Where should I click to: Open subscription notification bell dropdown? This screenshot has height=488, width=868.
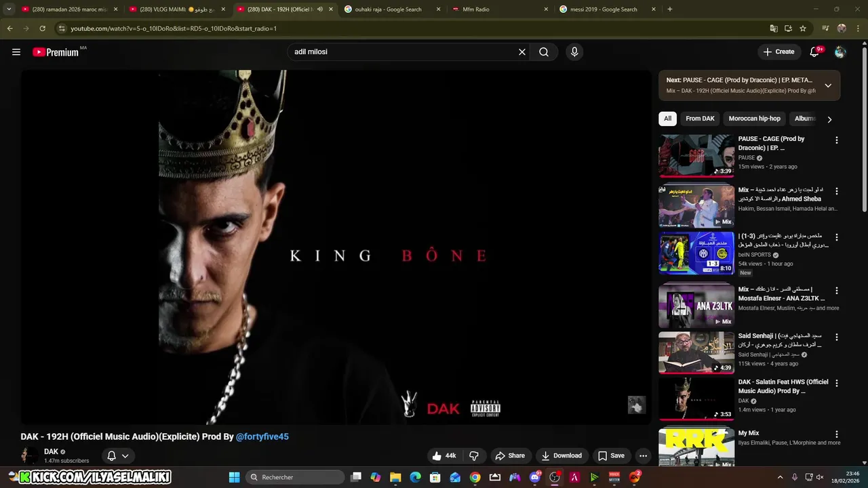click(118, 456)
